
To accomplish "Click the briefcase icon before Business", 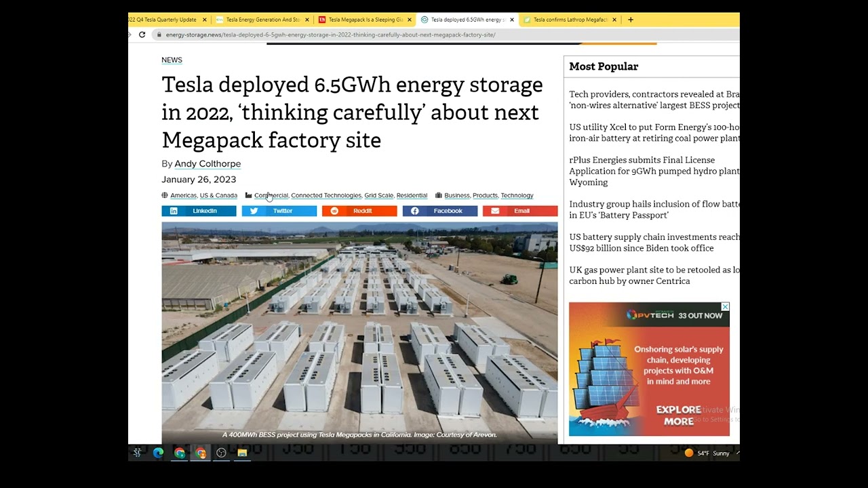I will coord(439,195).
